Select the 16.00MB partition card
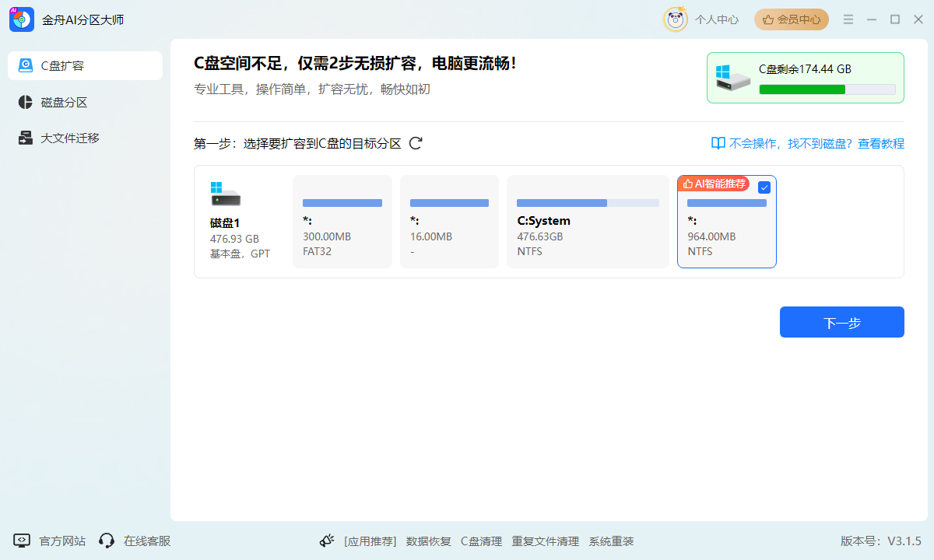Screen dimensions: 934x560 pyautogui.click(x=449, y=222)
